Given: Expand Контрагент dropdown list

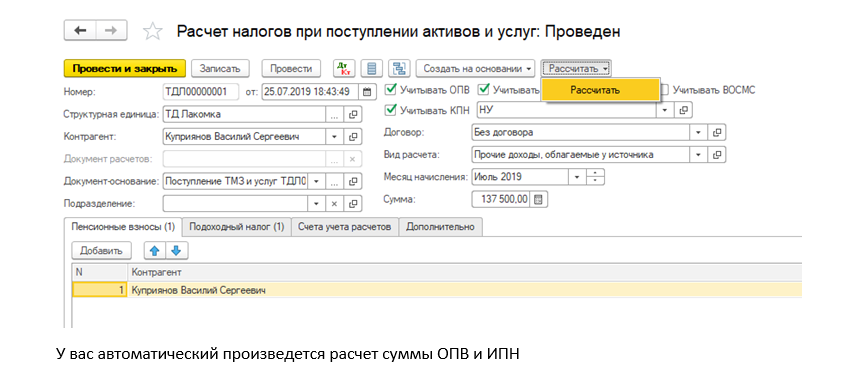Looking at the screenshot, I should tap(334, 137).
